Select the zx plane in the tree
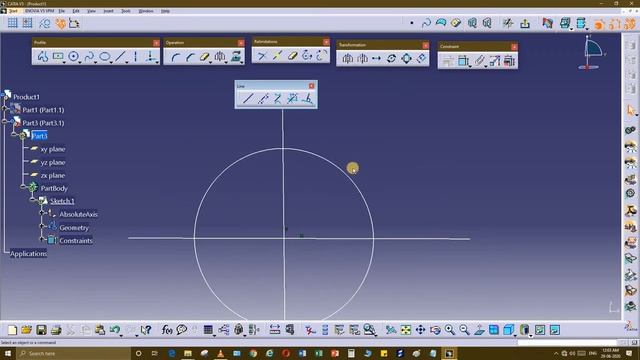The width and height of the screenshot is (640, 360). pos(53,176)
